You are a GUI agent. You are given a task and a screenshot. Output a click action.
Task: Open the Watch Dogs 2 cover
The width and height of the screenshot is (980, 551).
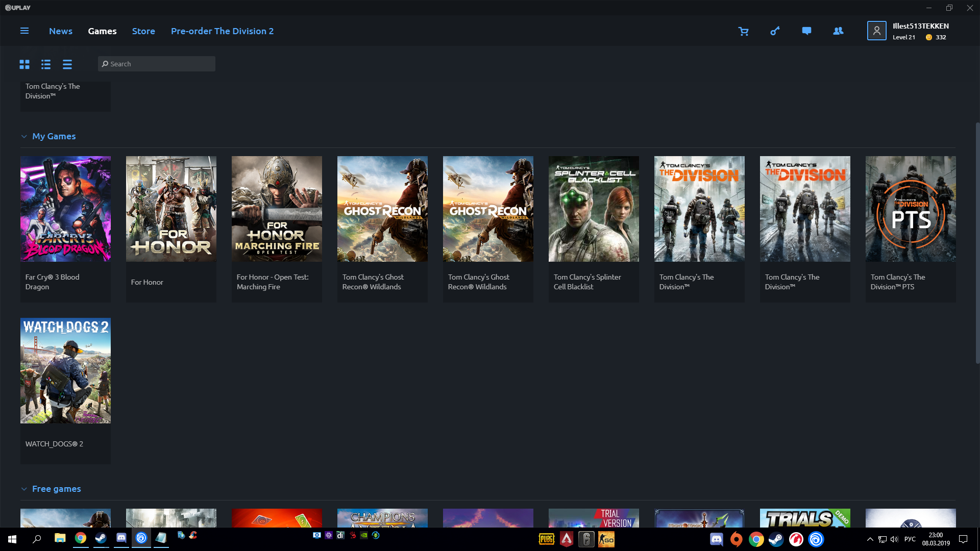[x=65, y=370]
